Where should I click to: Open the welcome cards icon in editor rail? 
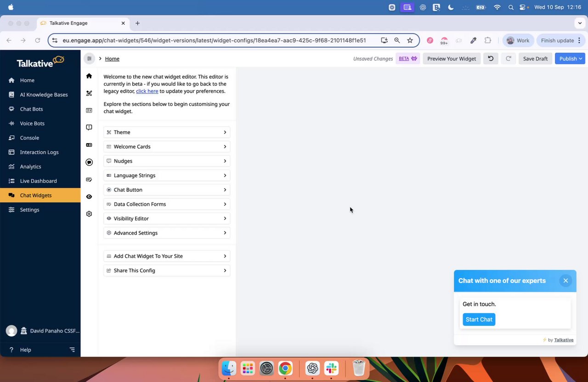click(x=89, y=110)
